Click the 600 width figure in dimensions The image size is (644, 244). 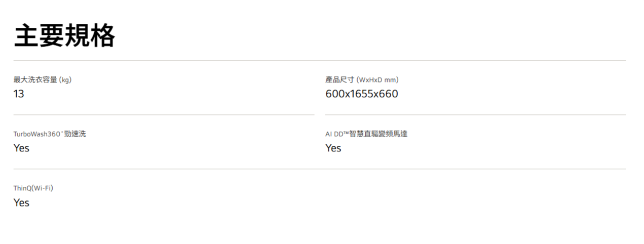click(334, 94)
